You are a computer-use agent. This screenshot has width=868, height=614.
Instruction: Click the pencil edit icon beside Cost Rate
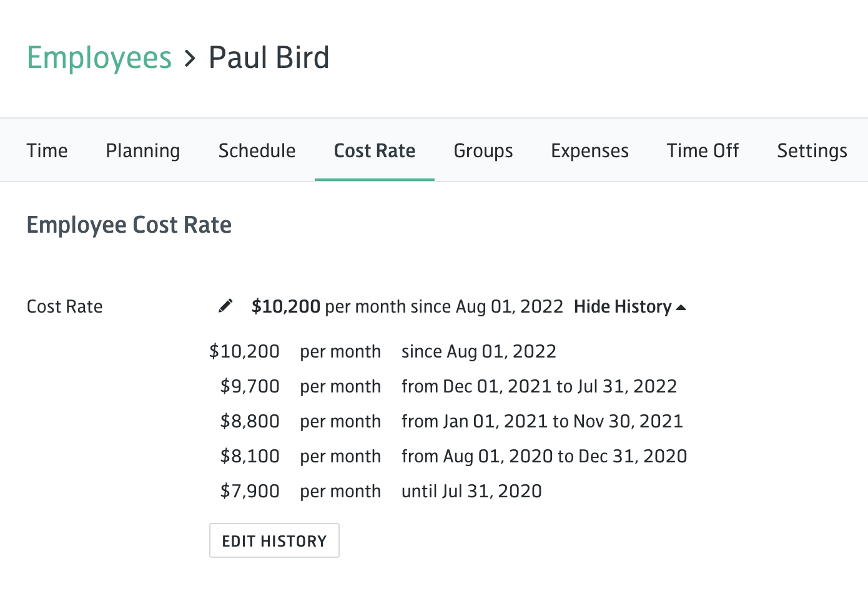pyautogui.click(x=225, y=306)
